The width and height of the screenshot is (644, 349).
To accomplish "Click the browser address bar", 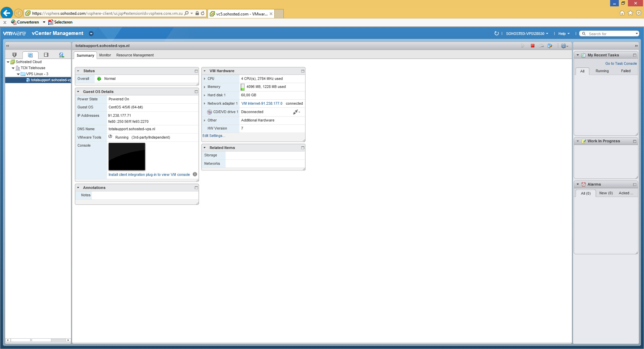I will click(x=107, y=13).
